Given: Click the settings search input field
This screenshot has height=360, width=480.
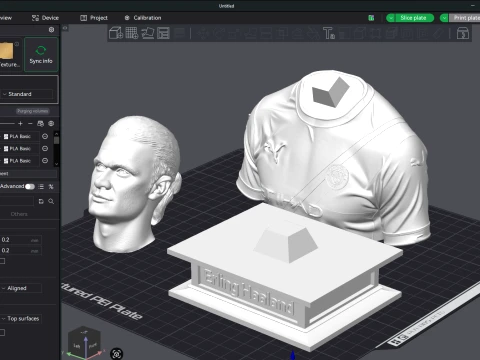Looking at the screenshot, I should (x=17, y=201).
